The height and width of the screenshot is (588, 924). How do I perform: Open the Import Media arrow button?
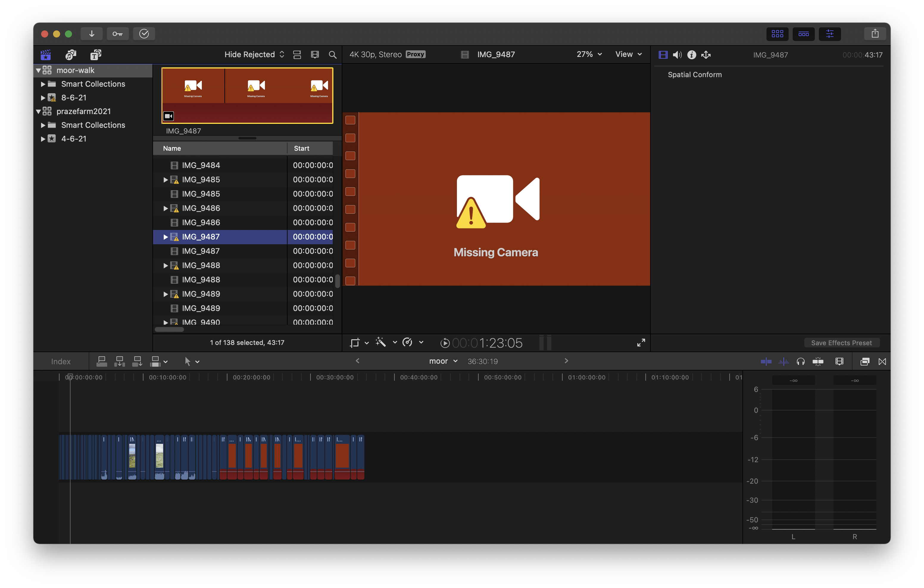[x=92, y=34]
